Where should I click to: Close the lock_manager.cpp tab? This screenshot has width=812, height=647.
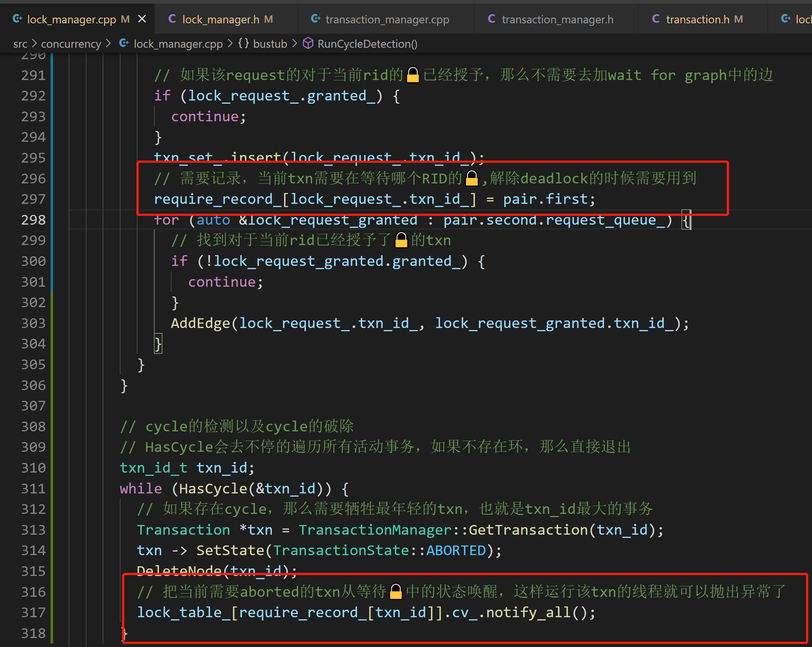click(142, 19)
